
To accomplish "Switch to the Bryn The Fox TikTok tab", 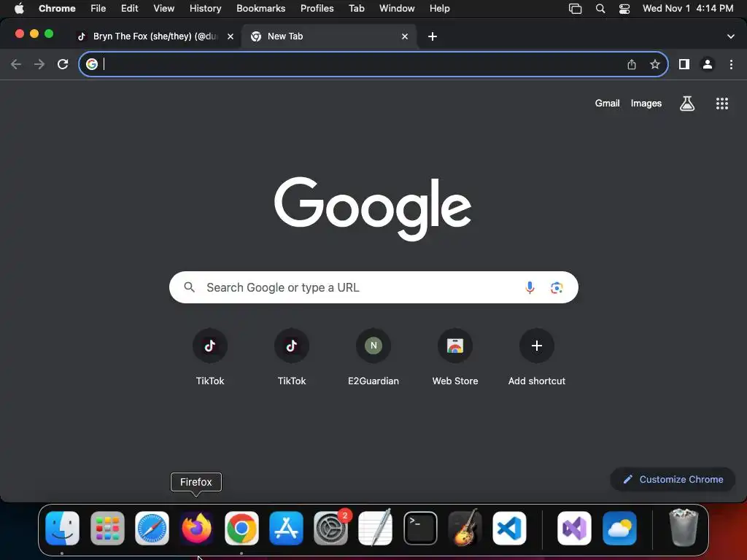I will [155, 36].
